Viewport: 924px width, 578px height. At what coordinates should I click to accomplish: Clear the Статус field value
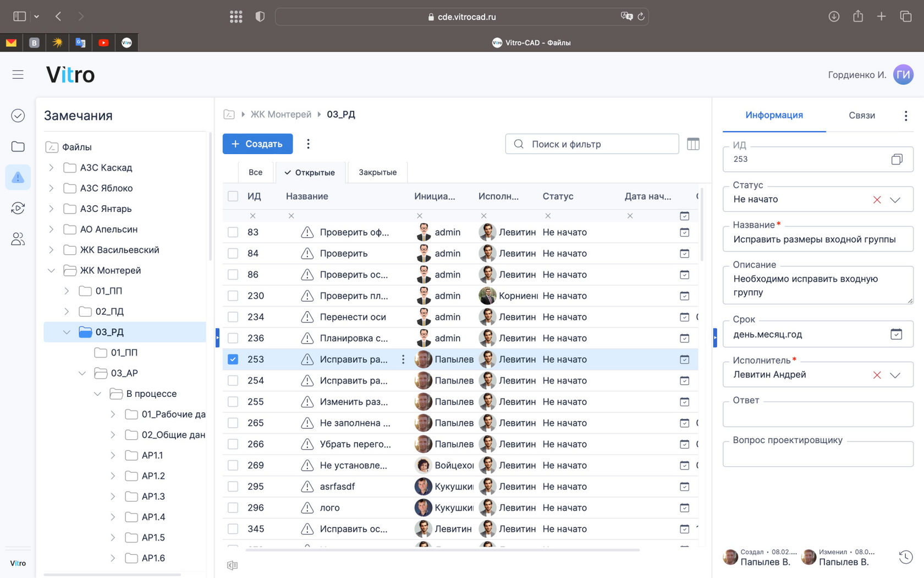pos(877,199)
